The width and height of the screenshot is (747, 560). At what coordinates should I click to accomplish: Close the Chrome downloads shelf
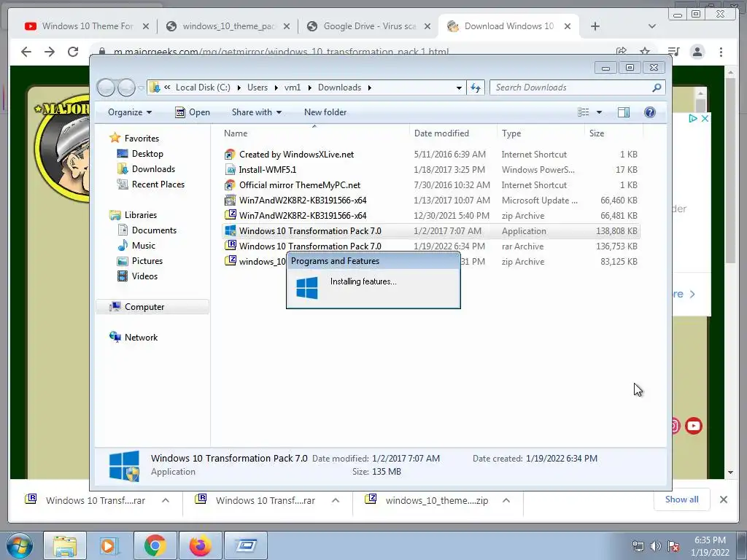click(723, 499)
